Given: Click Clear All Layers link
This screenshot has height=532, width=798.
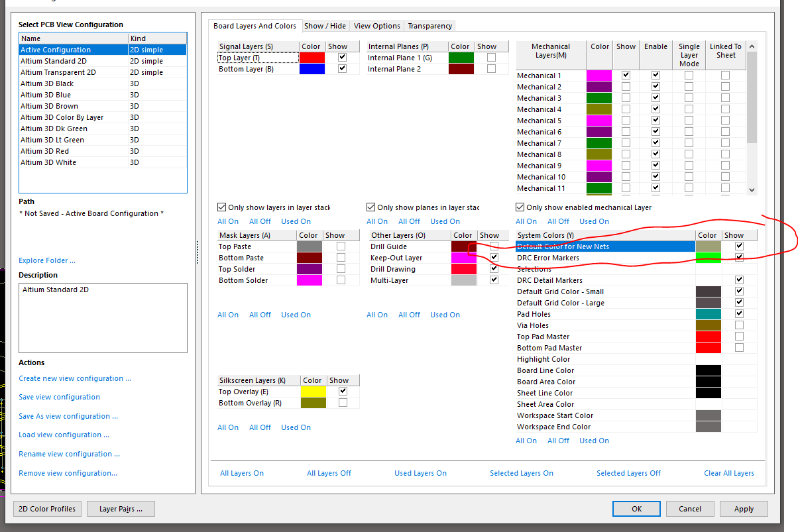Looking at the screenshot, I should [729, 473].
